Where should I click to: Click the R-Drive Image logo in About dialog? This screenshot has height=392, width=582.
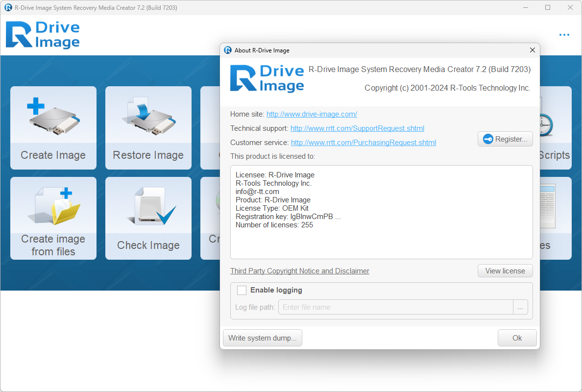pyautogui.click(x=267, y=78)
